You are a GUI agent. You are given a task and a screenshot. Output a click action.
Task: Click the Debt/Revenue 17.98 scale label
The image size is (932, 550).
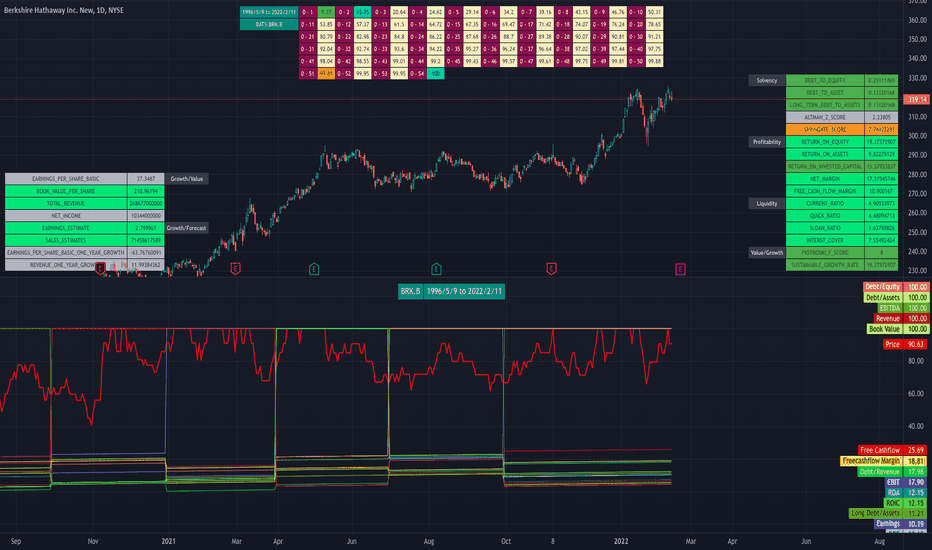tap(893, 472)
